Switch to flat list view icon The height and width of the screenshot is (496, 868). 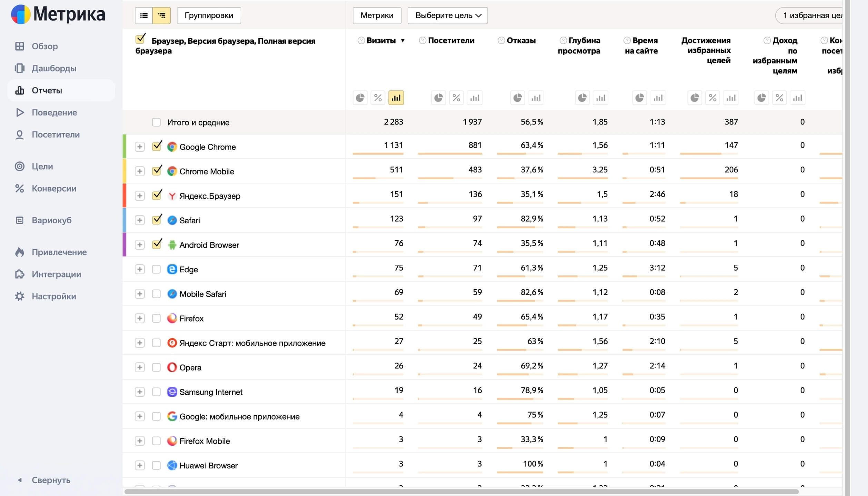pyautogui.click(x=144, y=16)
